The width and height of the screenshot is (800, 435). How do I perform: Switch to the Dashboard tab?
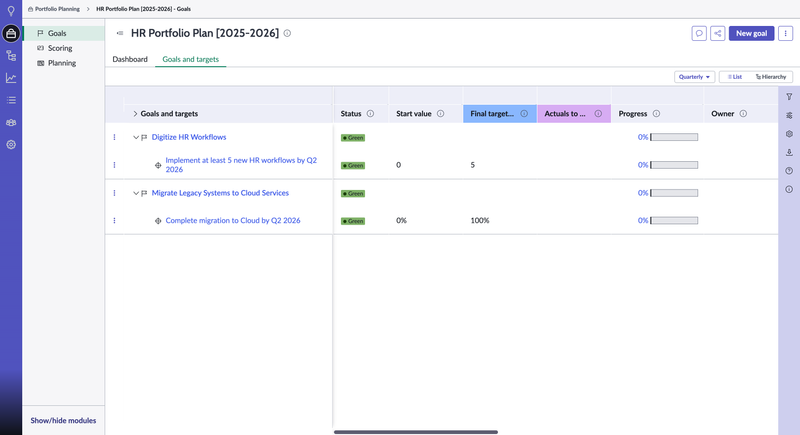[x=130, y=59]
